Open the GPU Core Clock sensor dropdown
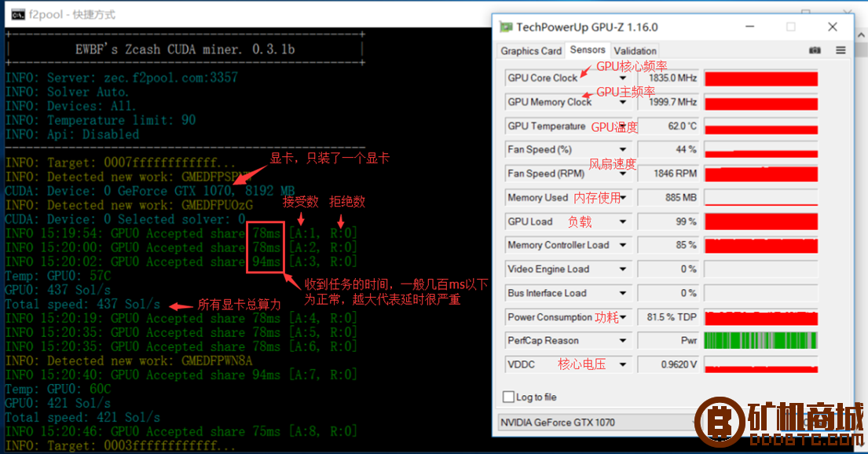 tap(623, 78)
